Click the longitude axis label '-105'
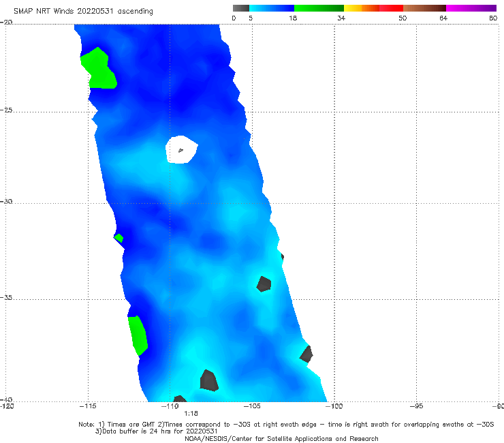This screenshot has width=504, height=443. coord(252,406)
